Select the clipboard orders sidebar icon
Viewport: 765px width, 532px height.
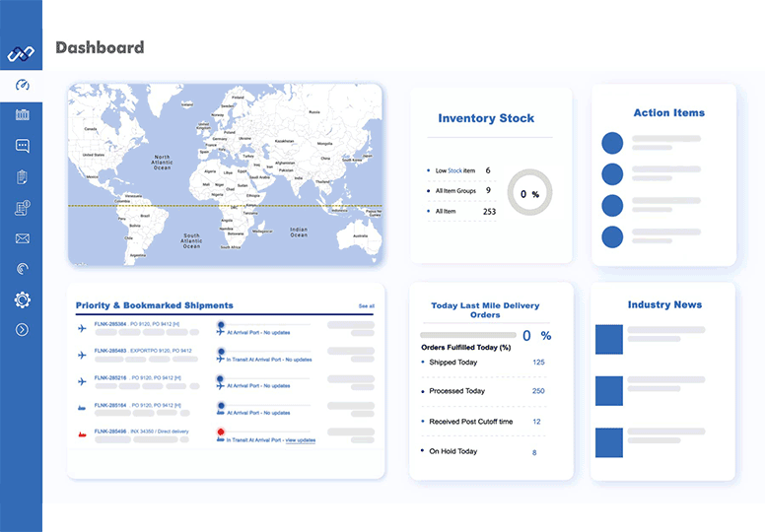[22, 176]
